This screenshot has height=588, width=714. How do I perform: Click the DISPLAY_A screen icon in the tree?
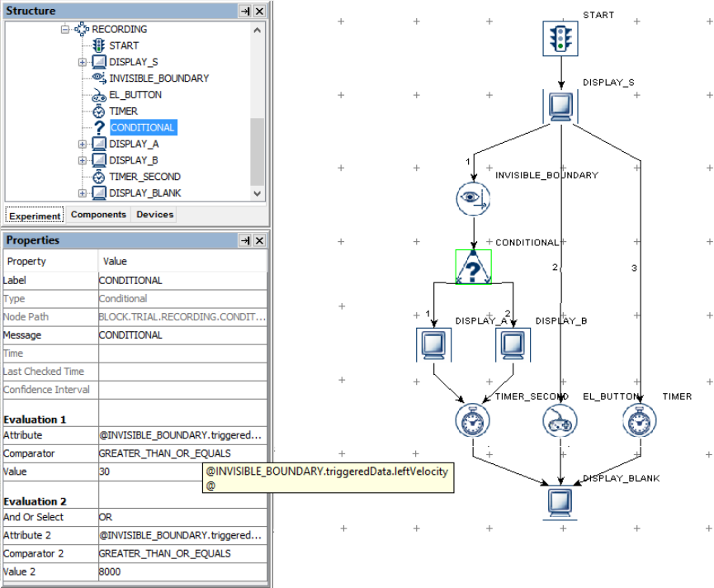click(99, 144)
